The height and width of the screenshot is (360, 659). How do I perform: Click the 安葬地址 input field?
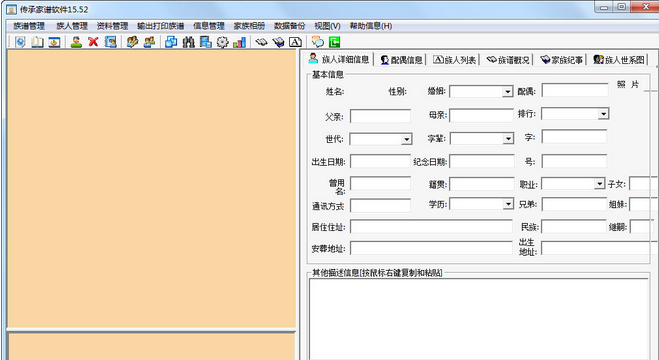[x=431, y=248]
